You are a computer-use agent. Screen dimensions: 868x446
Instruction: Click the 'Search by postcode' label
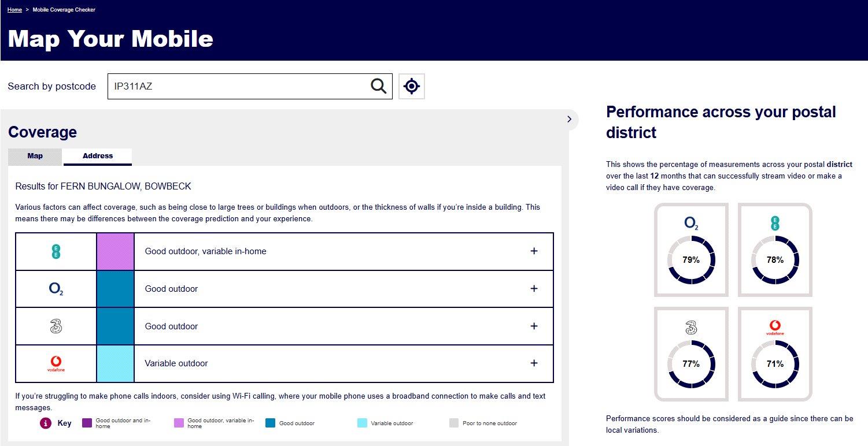pos(51,87)
